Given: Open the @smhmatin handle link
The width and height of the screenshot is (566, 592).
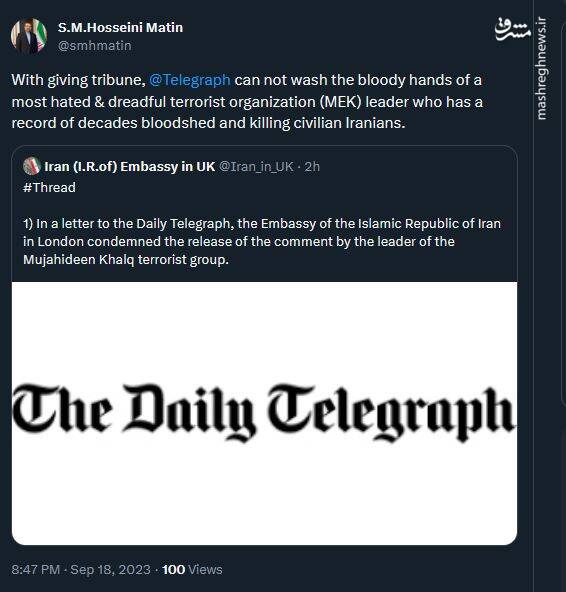Looking at the screenshot, I should tap(94, 46).
